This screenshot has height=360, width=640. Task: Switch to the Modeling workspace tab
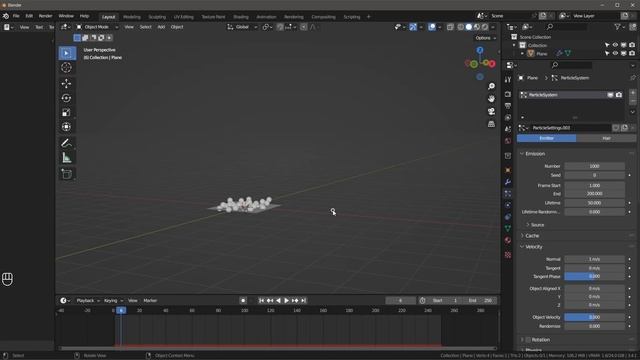coord(132,17)
